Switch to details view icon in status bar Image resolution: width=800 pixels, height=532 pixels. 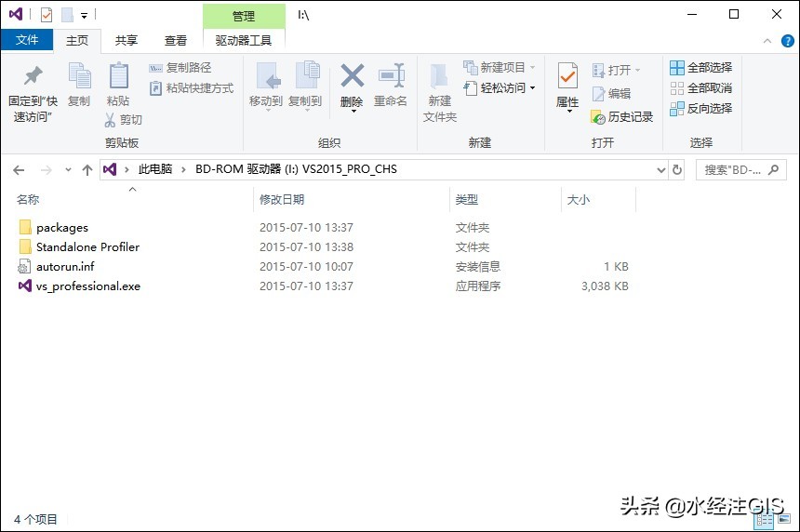click(765, 520)
